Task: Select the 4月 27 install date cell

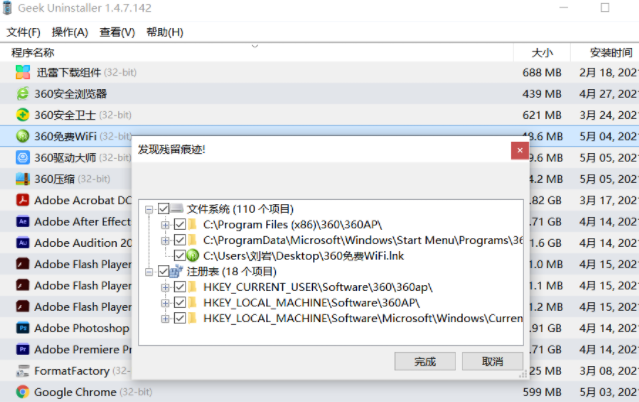Action: (609, 94)
